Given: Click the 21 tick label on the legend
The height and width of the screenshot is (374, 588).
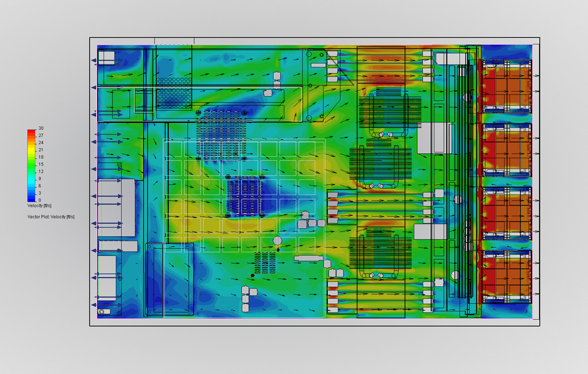Looking at the screenshot, I should click(41, 150).
